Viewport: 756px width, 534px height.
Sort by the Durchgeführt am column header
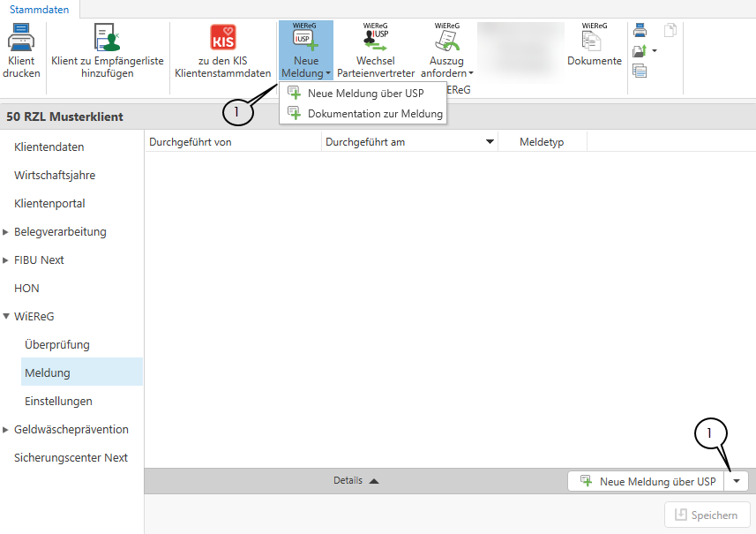(364, 142)
